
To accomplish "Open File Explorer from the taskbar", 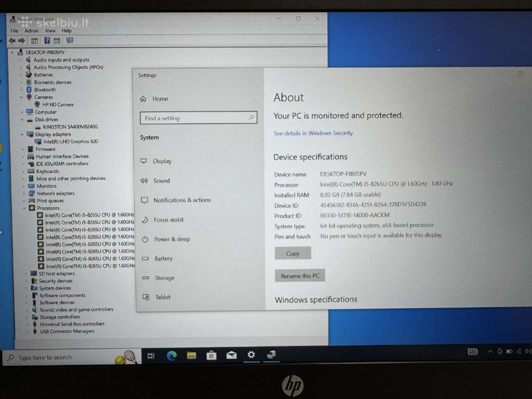I will click(x=192, y=356).
